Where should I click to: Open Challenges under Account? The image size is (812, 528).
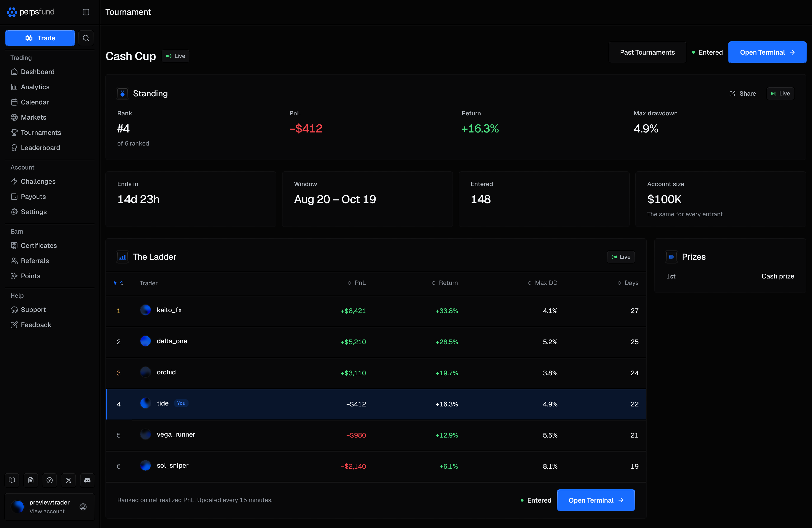click(50, 181)
